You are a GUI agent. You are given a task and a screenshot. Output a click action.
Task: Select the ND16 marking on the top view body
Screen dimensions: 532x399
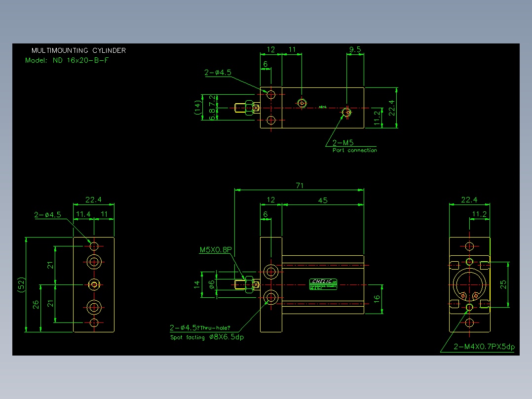pos(323,107)
